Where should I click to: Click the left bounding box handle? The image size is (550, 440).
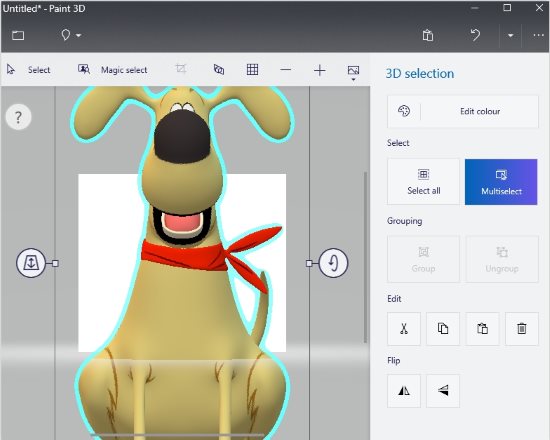55,263
